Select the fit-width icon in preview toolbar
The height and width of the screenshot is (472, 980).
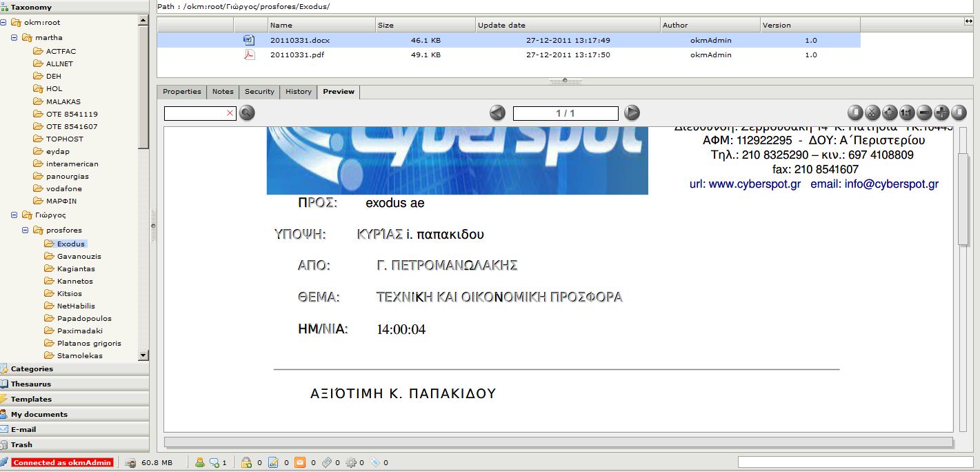point(959,112)
